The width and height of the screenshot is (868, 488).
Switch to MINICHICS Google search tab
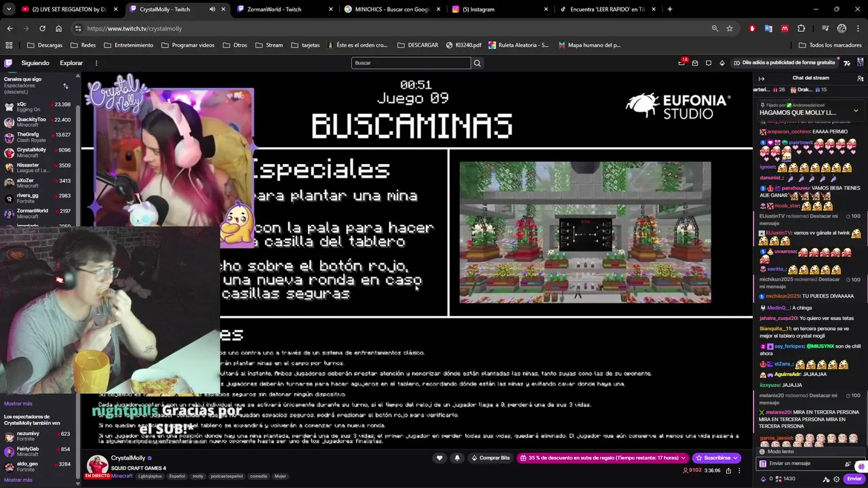point(391,9)
